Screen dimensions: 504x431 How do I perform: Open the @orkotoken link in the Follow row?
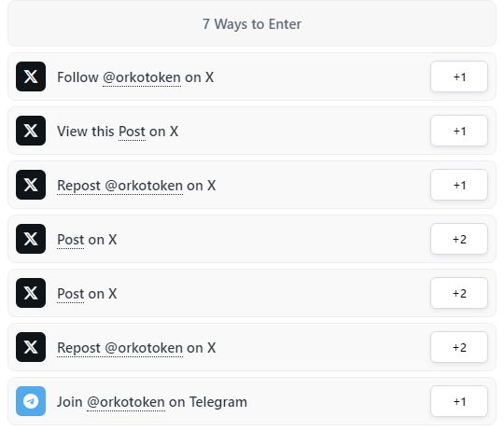click(142, 77)
